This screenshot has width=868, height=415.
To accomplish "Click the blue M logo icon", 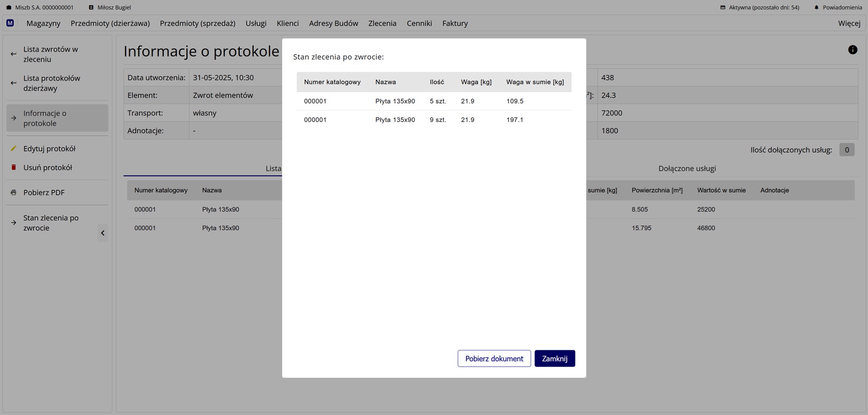I will tap(10, 23).
